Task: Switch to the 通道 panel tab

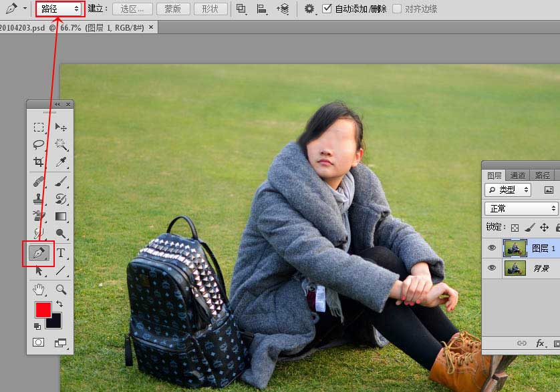Action: pos(517,175)
